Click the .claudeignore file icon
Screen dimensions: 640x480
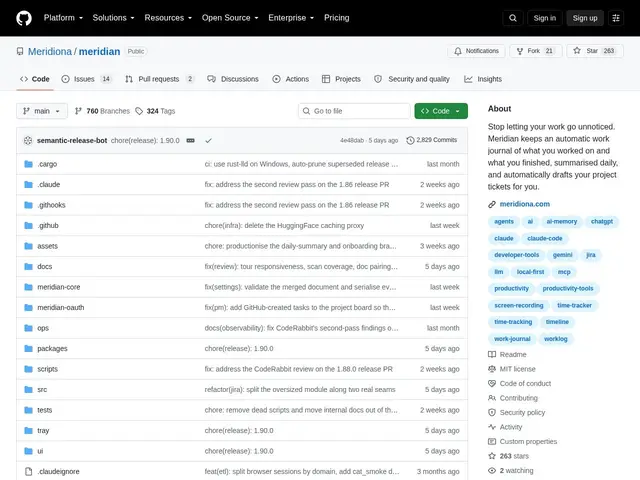point(28,471)
